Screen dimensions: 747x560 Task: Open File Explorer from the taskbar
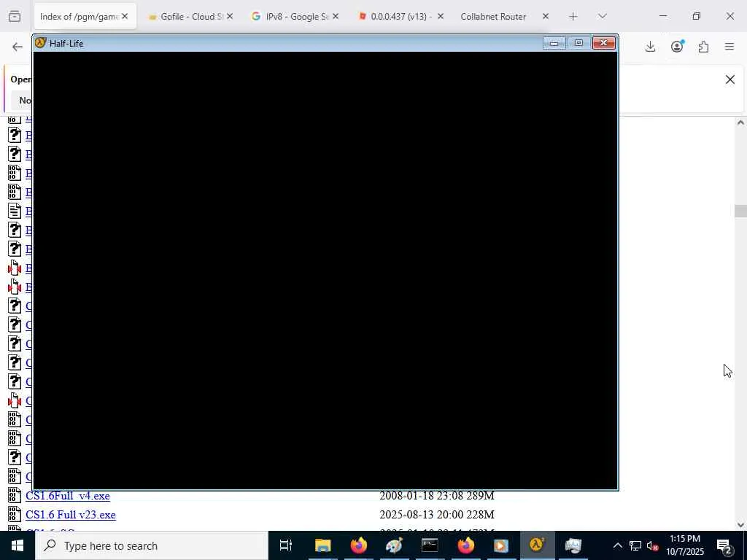pos(322,545)
